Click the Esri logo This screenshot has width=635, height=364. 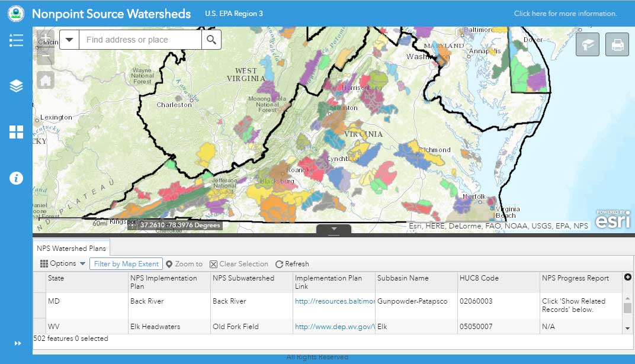pos(612,219)
